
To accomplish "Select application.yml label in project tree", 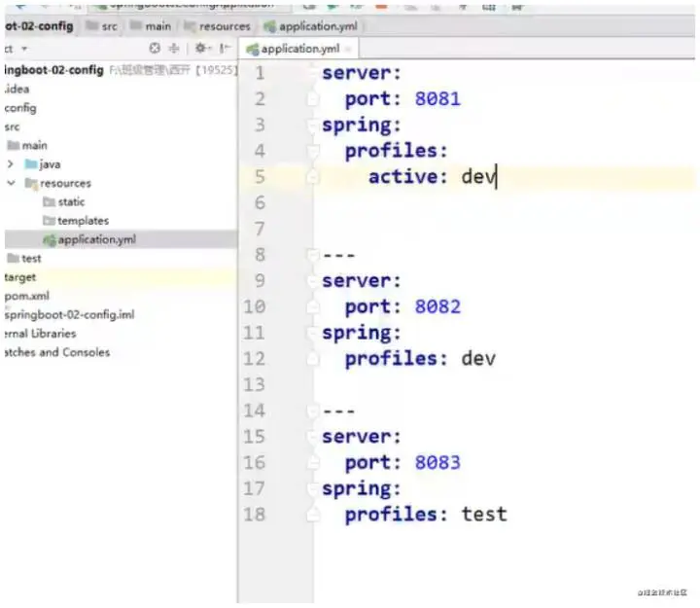I will [x=97, y=240].
